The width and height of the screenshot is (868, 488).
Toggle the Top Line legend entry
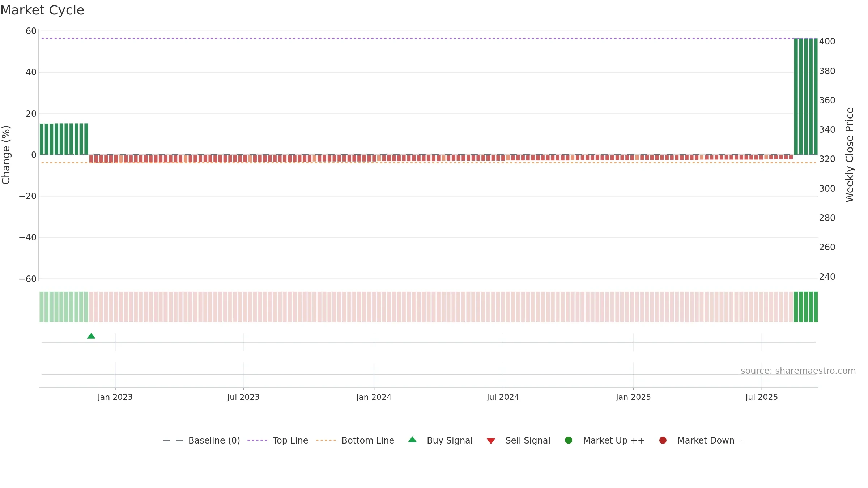(x=278, y=440)
